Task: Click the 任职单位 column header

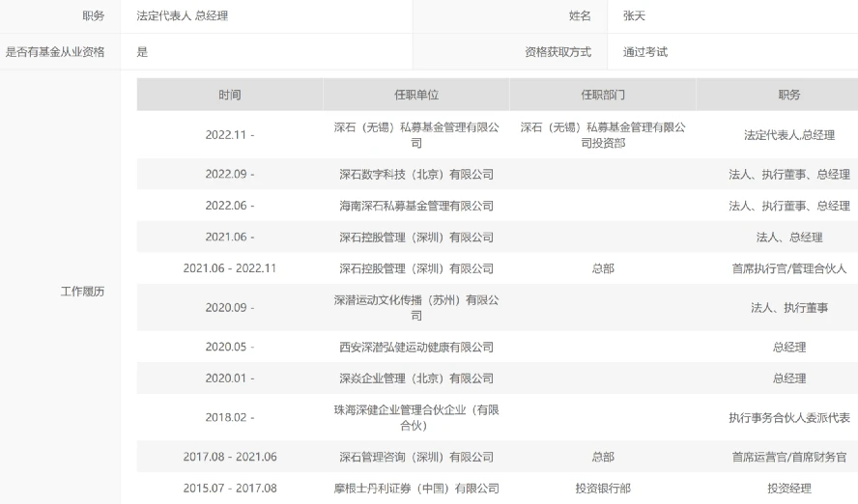Action: [416, 95]
